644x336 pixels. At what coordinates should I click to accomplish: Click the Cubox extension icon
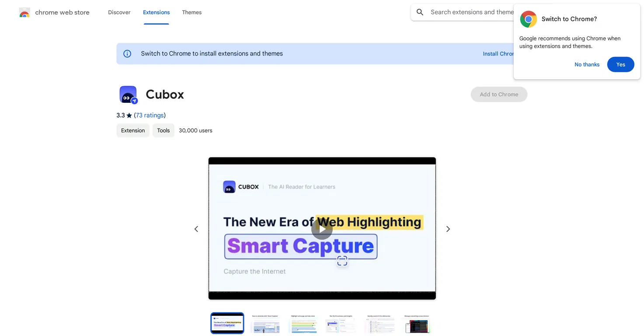[x=128, y=94]
